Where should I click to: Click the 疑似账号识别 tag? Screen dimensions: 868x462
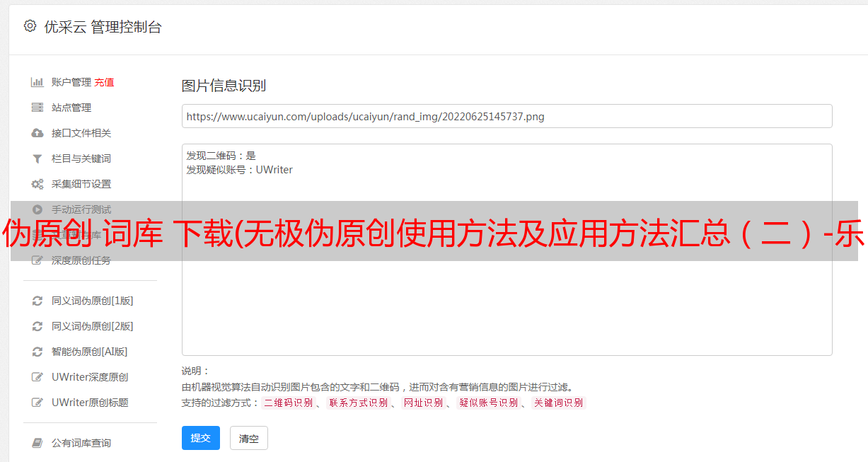[488, 403]
